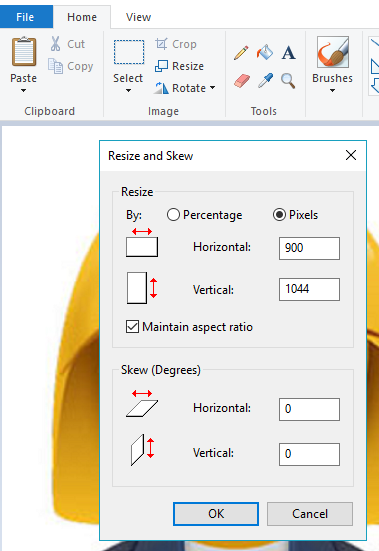
Task: Open the File menu
Action: pos(25,17)
